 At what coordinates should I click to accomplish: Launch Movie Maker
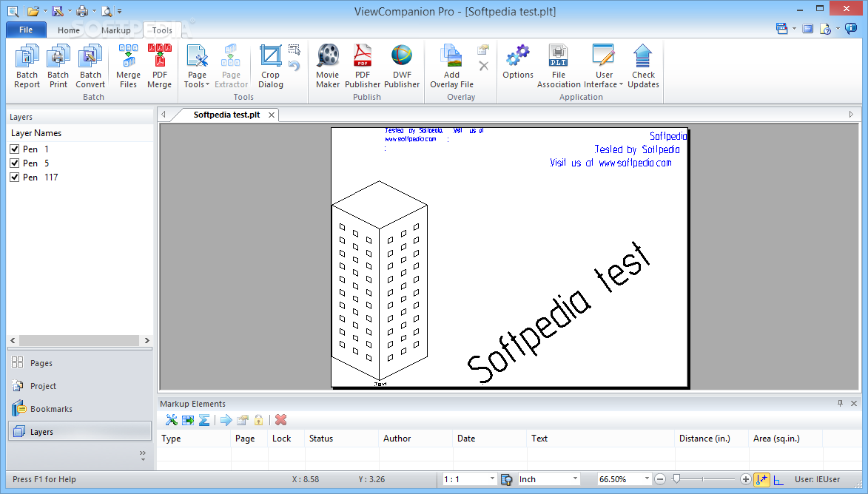click(328, 66)
